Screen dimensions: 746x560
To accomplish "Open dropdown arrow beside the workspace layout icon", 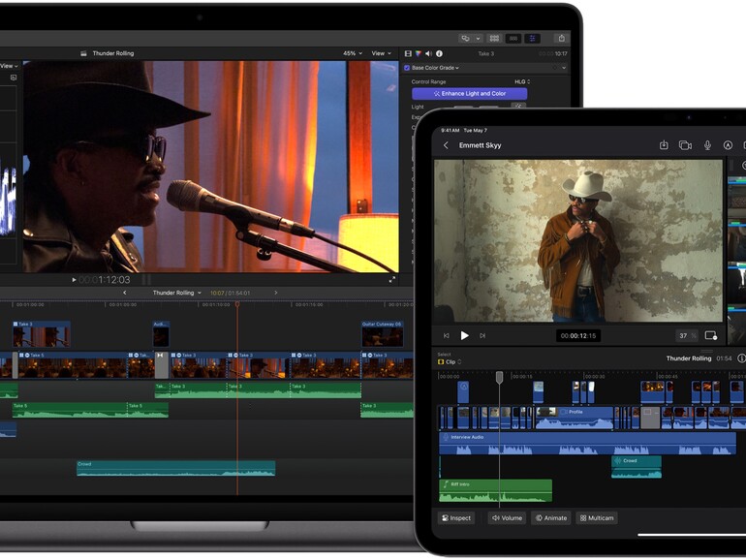I will pos(478,38).
